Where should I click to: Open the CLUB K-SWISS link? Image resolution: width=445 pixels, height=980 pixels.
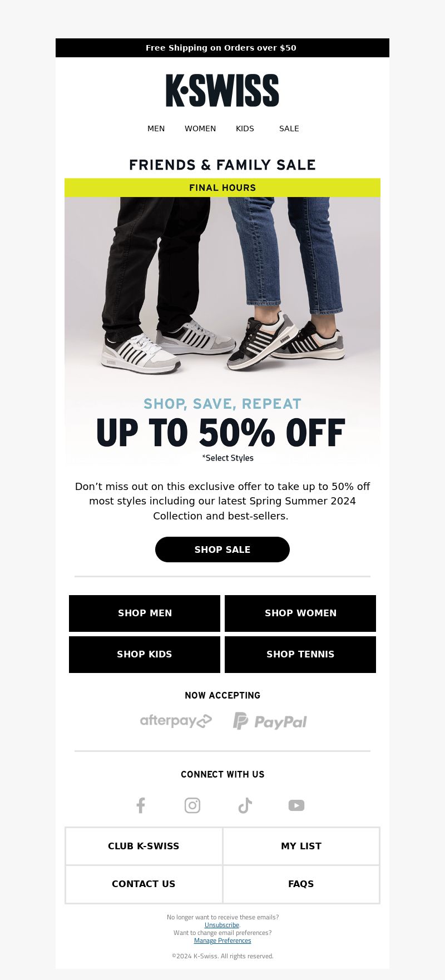tap(144, 846)
